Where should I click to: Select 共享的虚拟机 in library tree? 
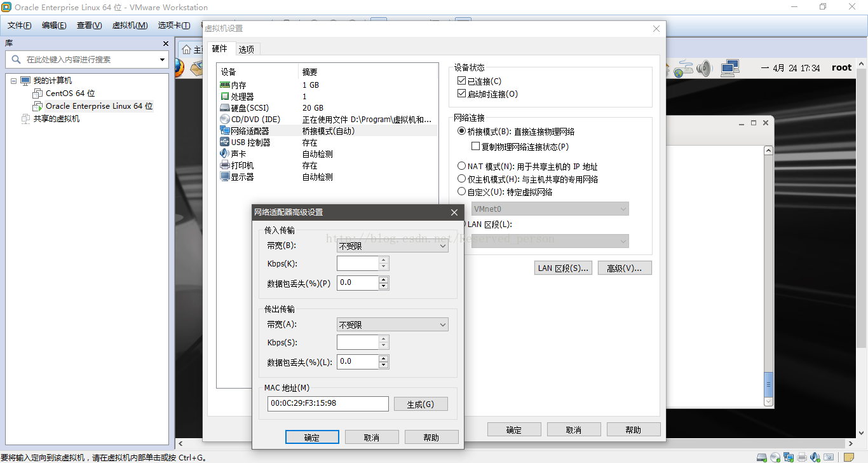pyautogui.click(x=57, y=119)
